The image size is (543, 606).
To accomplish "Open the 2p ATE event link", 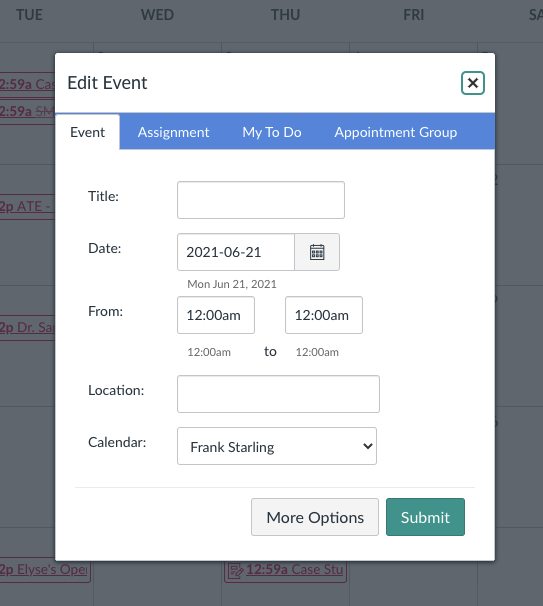I will pyautogui.click(x=25, y=206).
